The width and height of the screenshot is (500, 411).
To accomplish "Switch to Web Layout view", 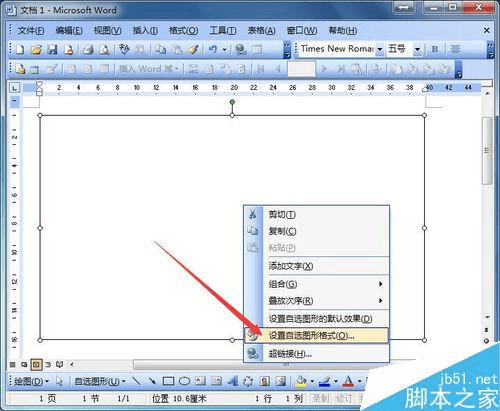I will click(24, 364).
